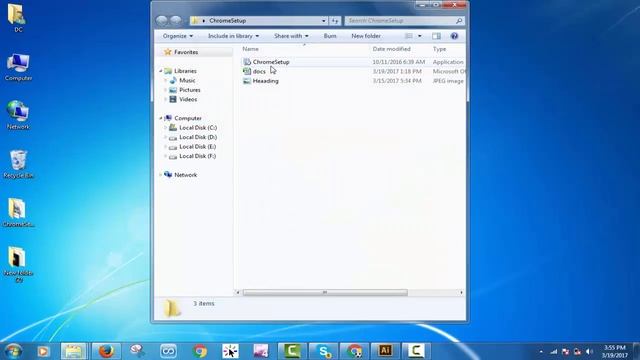
Task: Open the address bar history dropdown
Action: pyautogui.click(x=323, y=21)
